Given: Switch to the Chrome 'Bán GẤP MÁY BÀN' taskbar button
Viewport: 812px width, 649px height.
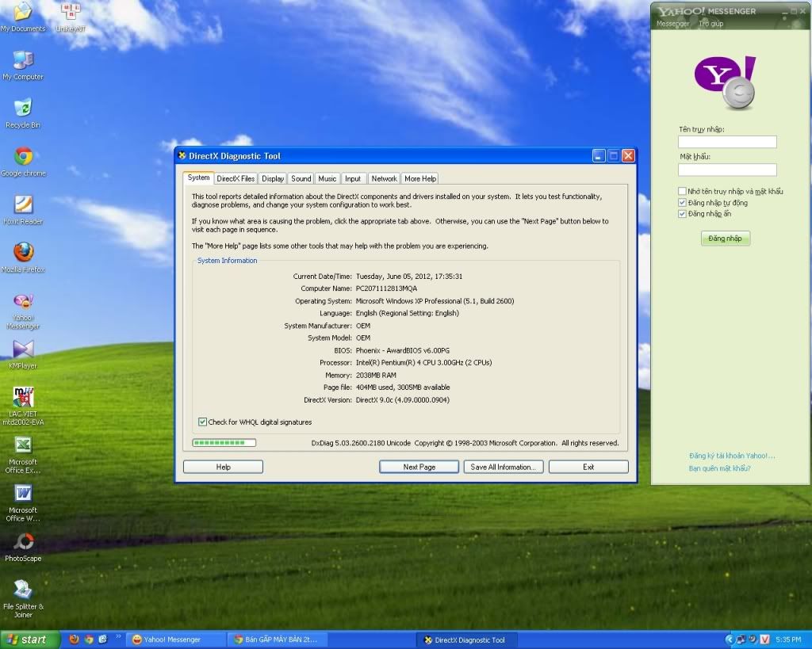Looking at the screenshot, I should 278,639.
